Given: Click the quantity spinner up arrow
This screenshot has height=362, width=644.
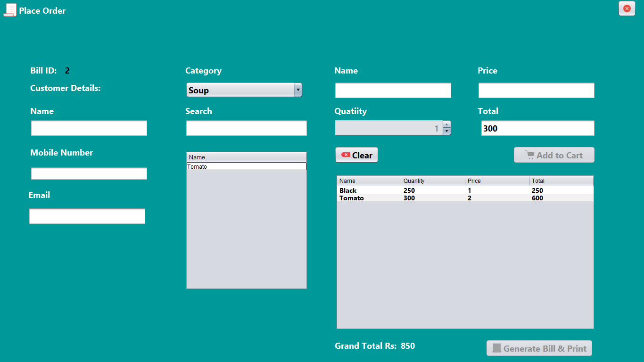Looking at the screenshot, I should [x=446, y=124].
